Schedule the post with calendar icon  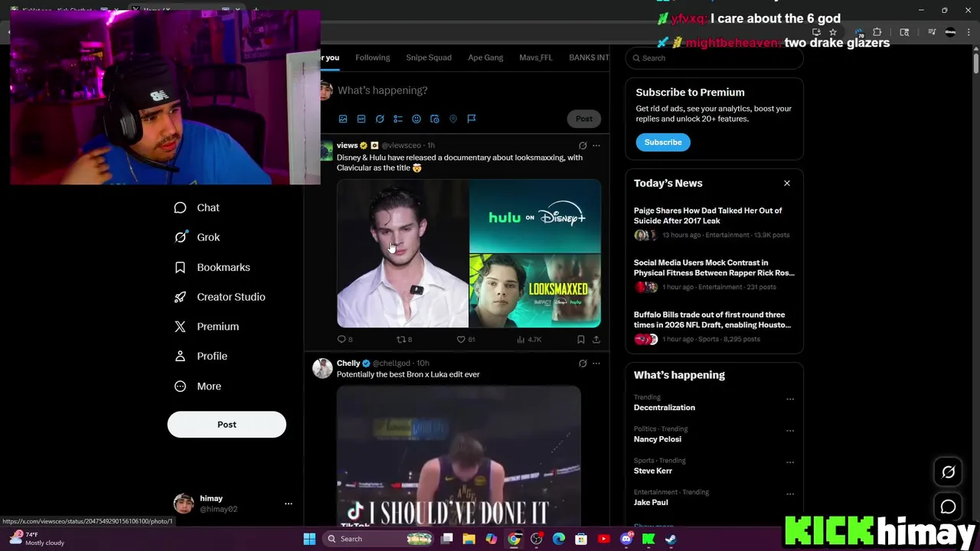pos(435,119)
